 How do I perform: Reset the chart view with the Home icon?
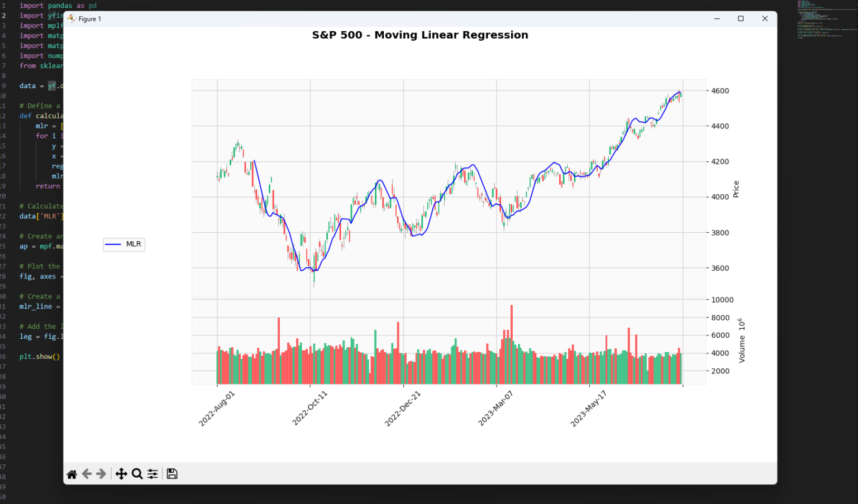click(x=71, y=473)
